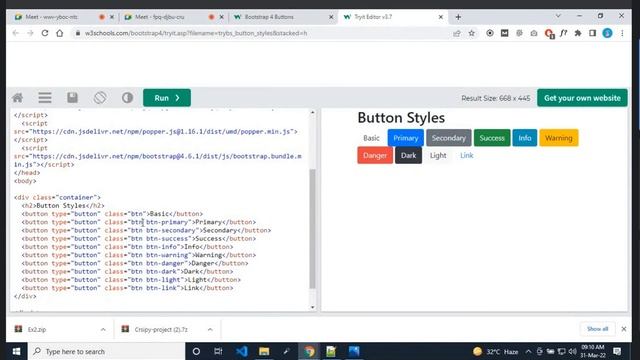
Task: Click the yellow Warning button
Action: click(559, 138)
